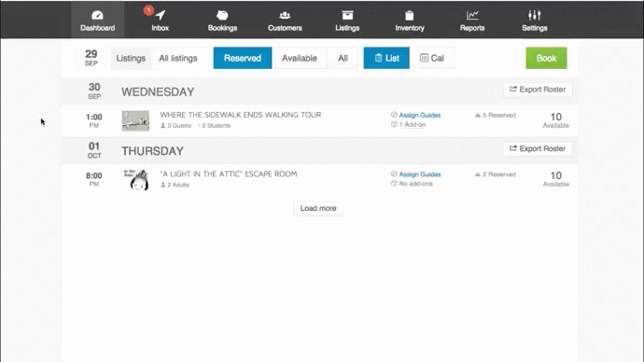The width and height of the screenshot is (644, 362).
Task: Open Where the Sidewalk Ends Walking Tour
Action: (x=241, y=115)
